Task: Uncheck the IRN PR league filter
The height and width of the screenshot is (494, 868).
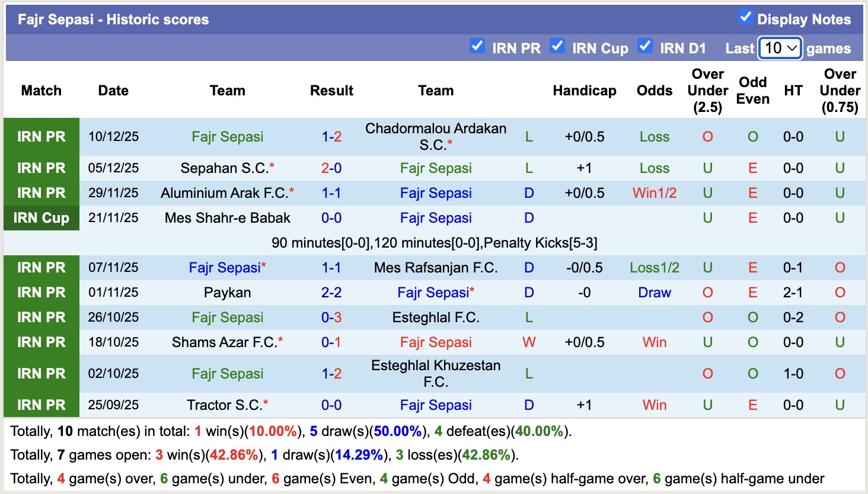Action: click(477, 46)
